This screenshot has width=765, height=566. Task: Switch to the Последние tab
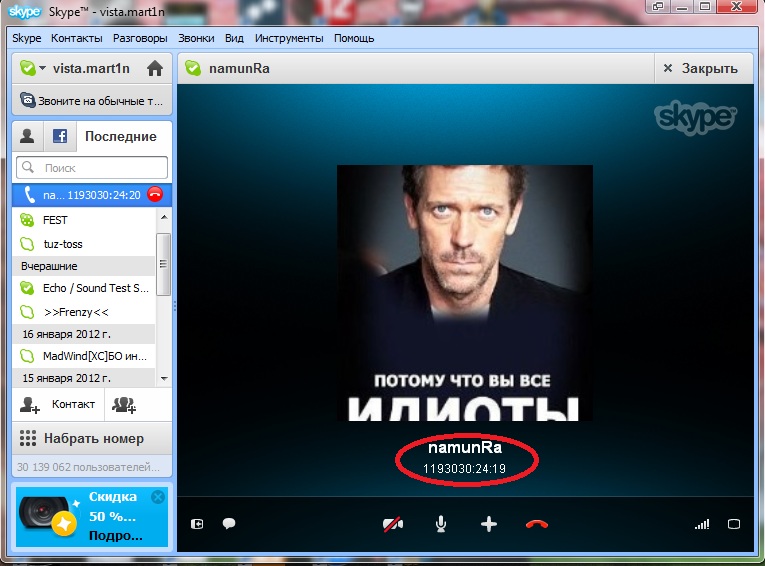(x=121, y=136)
